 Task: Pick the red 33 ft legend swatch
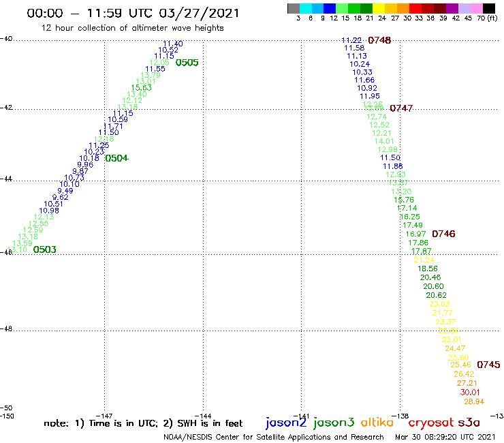(415, 8)
